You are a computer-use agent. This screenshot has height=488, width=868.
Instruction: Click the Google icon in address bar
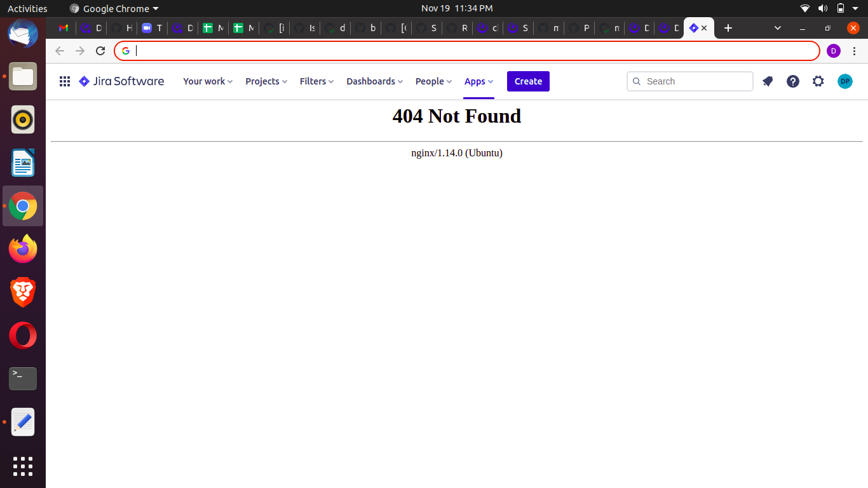[126, 51]
